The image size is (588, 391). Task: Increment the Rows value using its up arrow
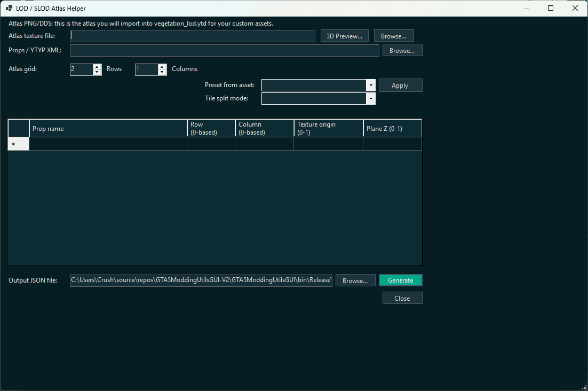coord(97,66)
